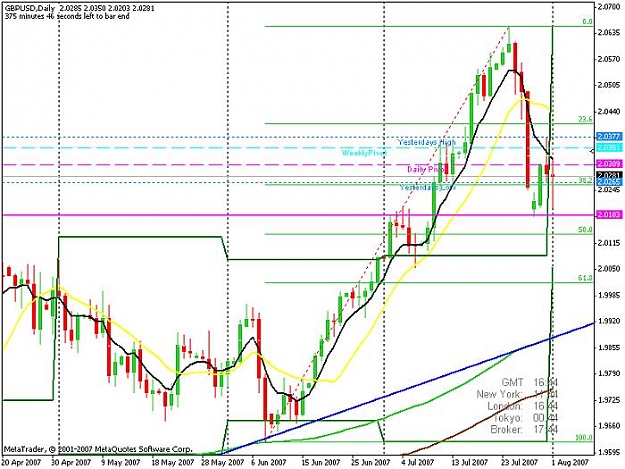Click the 'GMT' clock label
The image size is (625, 469).
click(513, 383)
